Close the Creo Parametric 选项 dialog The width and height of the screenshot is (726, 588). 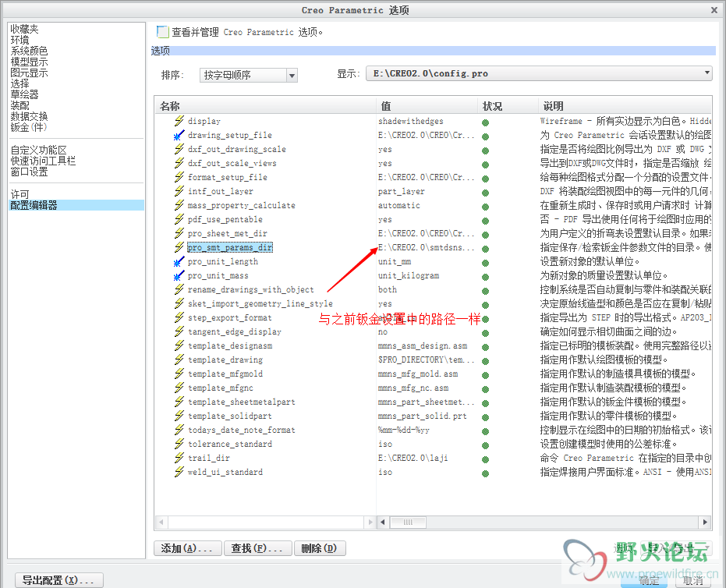coord(714,9)
